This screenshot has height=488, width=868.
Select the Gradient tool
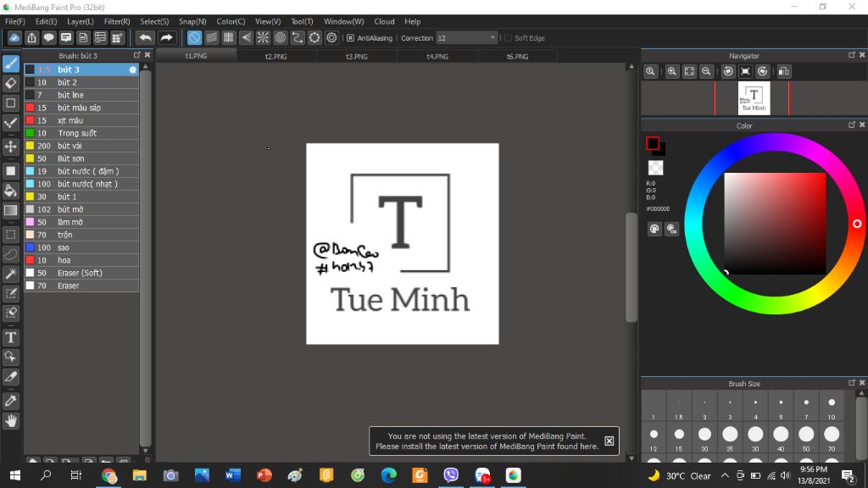10,210
